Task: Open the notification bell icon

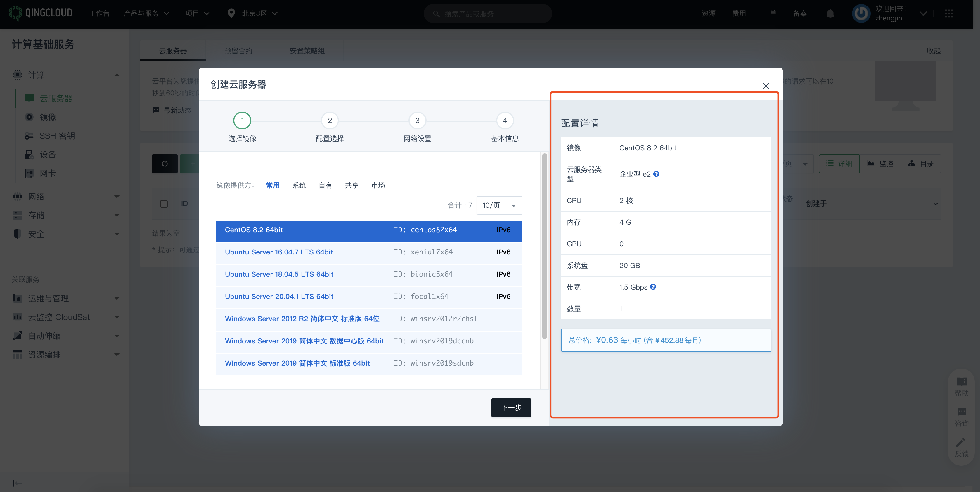Action: coord(830,14)
